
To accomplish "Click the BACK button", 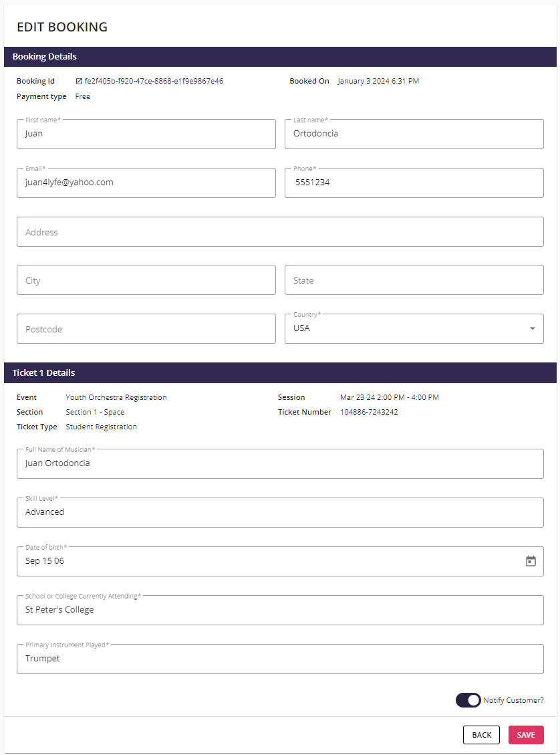I will click(x=481, y=735).
